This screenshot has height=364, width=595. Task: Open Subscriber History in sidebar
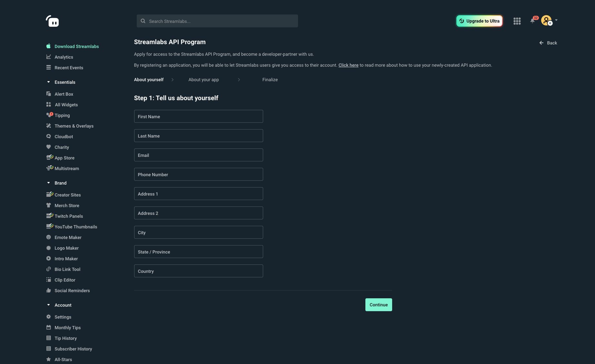click(x=73, y=349)
